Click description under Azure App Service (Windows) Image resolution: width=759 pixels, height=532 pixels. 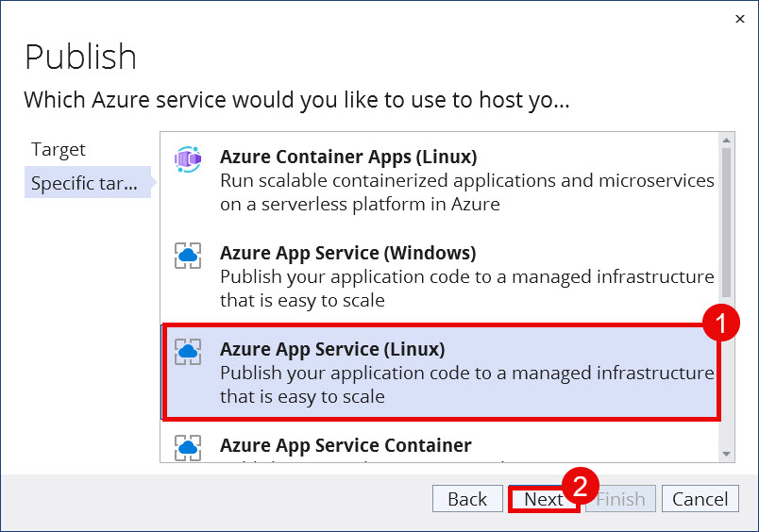[467, 289]
